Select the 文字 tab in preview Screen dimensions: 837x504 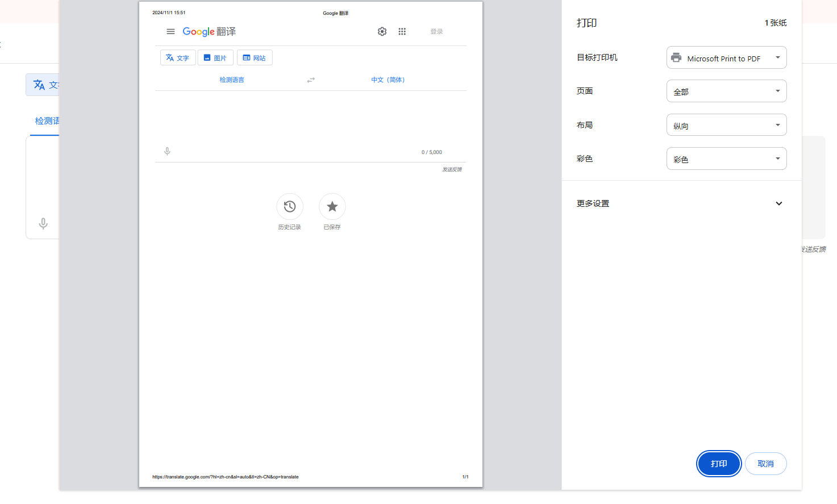pos(178,58)
